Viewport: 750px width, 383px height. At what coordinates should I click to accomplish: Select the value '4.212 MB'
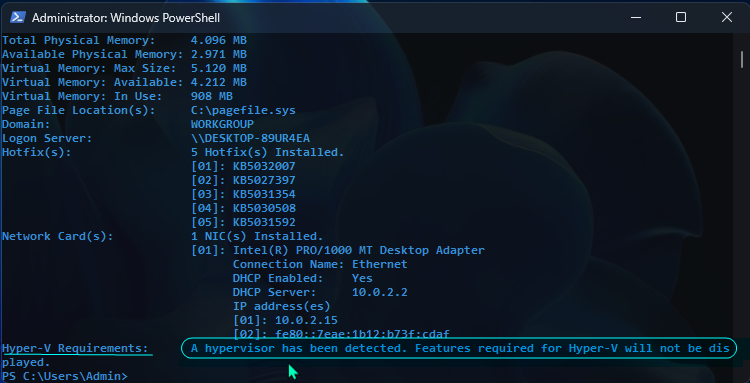(219, 82)
